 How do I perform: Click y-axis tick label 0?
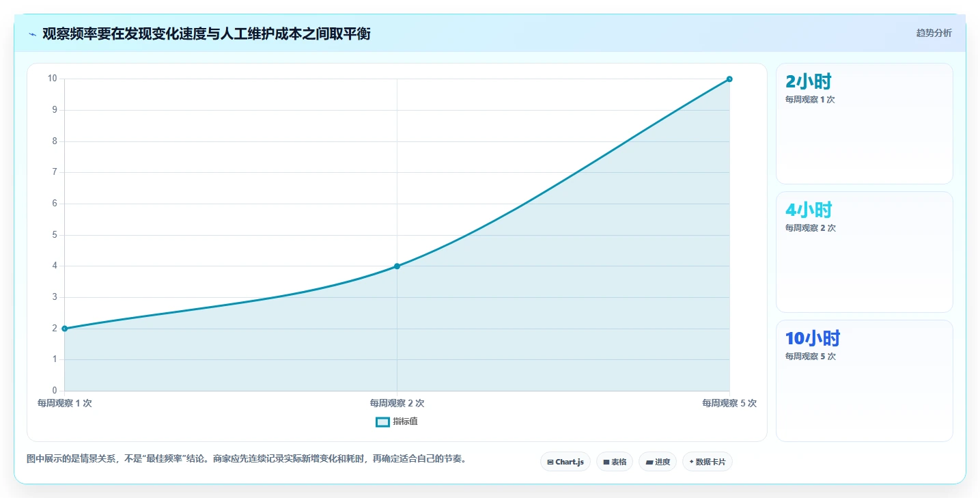(x=55, y=391)
